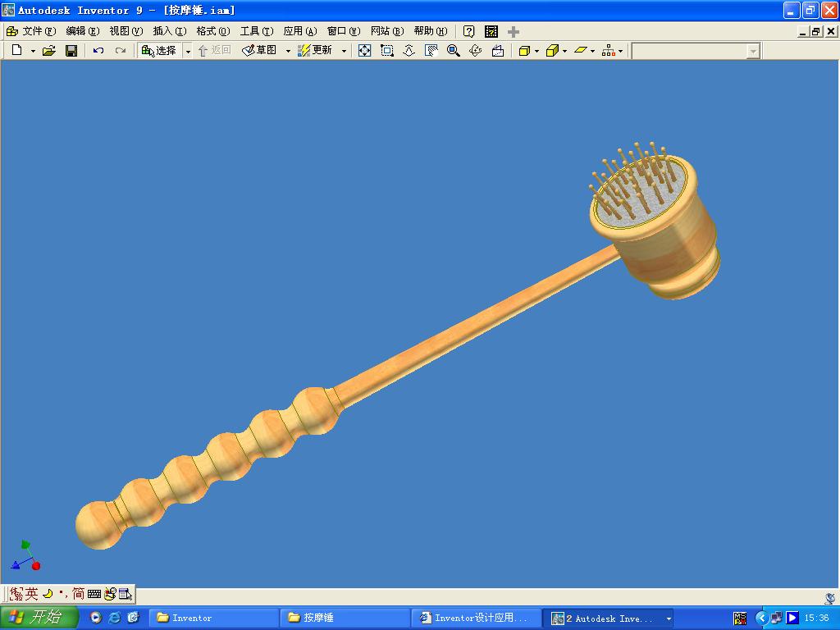Activate the Zoom Window tool
Viewport: 840px width, 630px height.
(x=387, y=50)
